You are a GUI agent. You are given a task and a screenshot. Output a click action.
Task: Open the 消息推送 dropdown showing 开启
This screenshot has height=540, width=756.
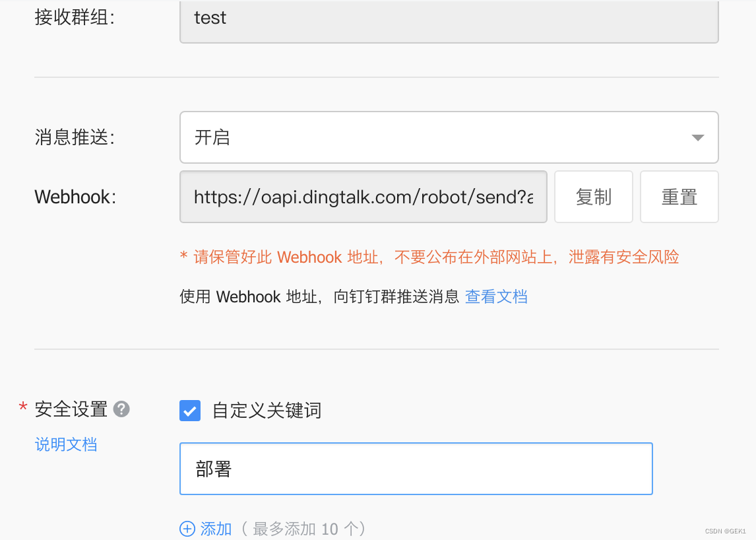[x=449, y=137]
